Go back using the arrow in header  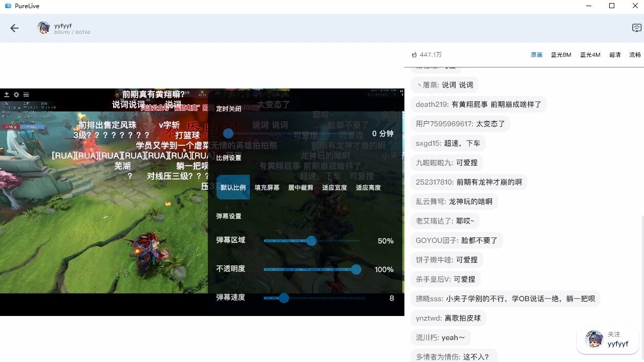(14, 28)
